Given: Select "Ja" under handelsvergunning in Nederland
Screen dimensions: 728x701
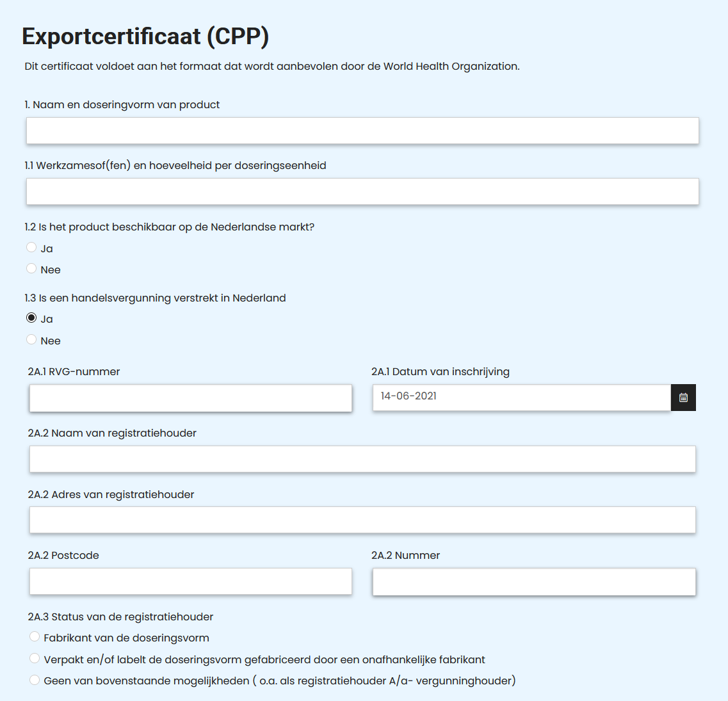Looking at the screenshot, I should point(31,318).
